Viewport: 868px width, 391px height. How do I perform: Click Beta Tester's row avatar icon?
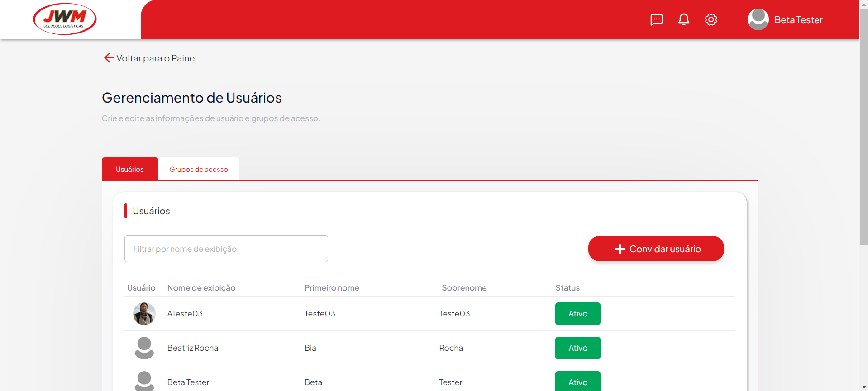coord(144,381)
